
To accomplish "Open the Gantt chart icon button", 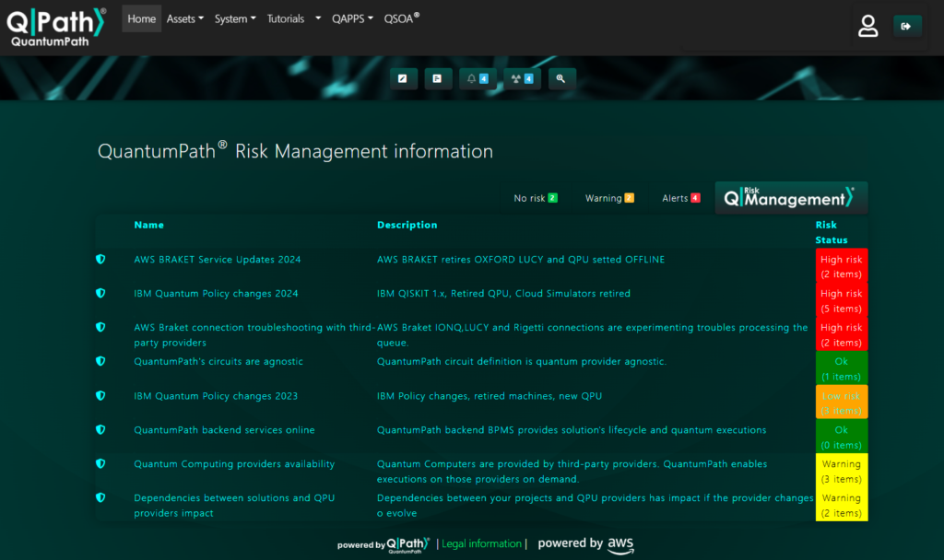I will [437, 79].
